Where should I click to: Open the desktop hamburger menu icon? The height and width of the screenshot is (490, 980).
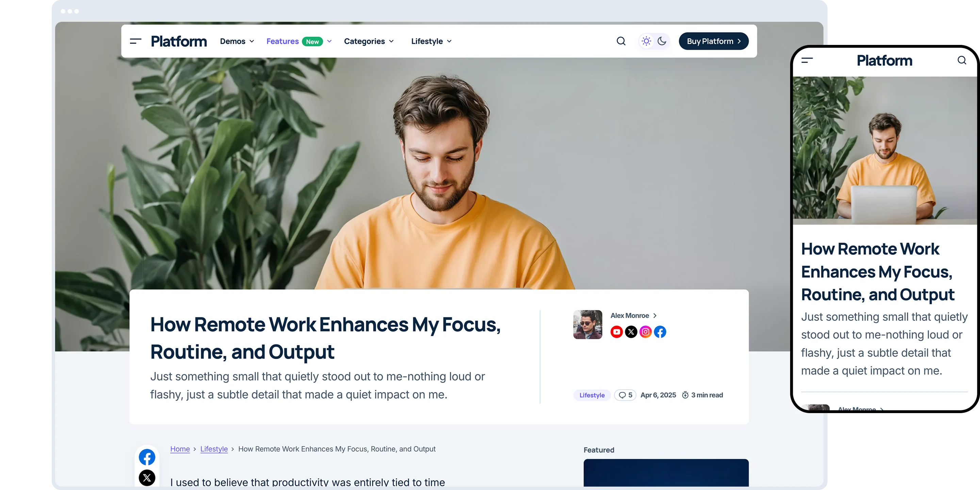[x=135, y=41]
